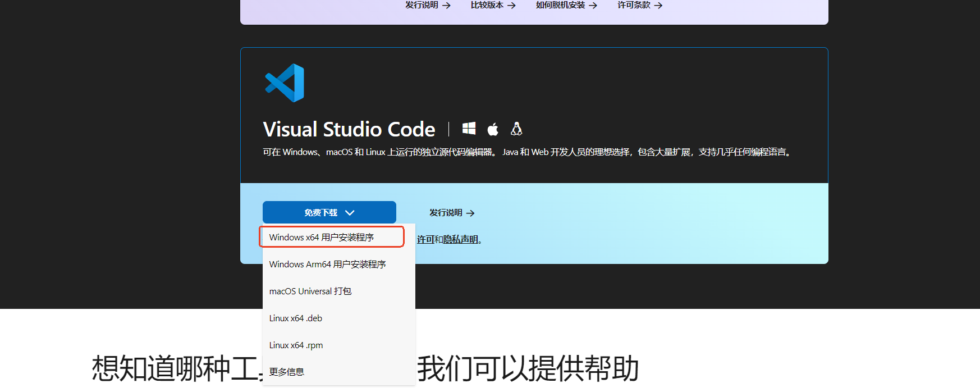
Task: Open 比较版本 link in top banner
Action: [x=493, y=5]
